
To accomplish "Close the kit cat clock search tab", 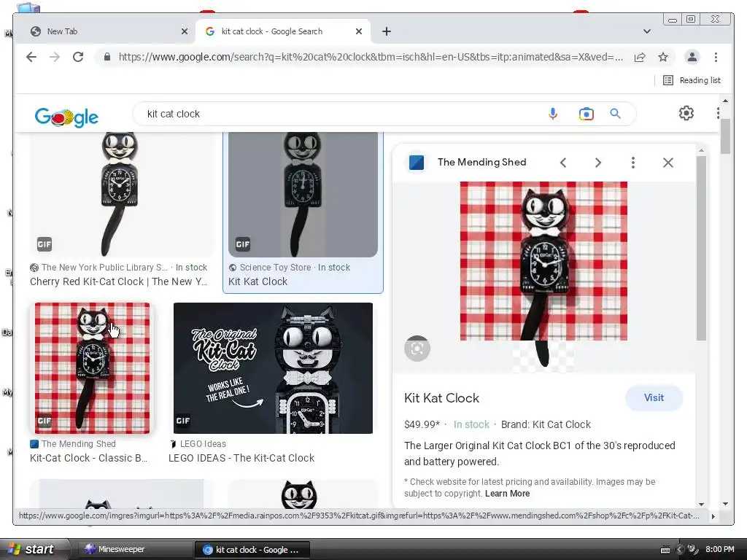I will pos(359,31).
